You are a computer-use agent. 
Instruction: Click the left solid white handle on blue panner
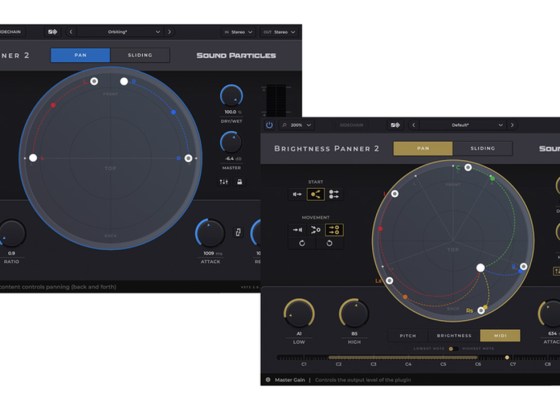click(x=33, y=158)
